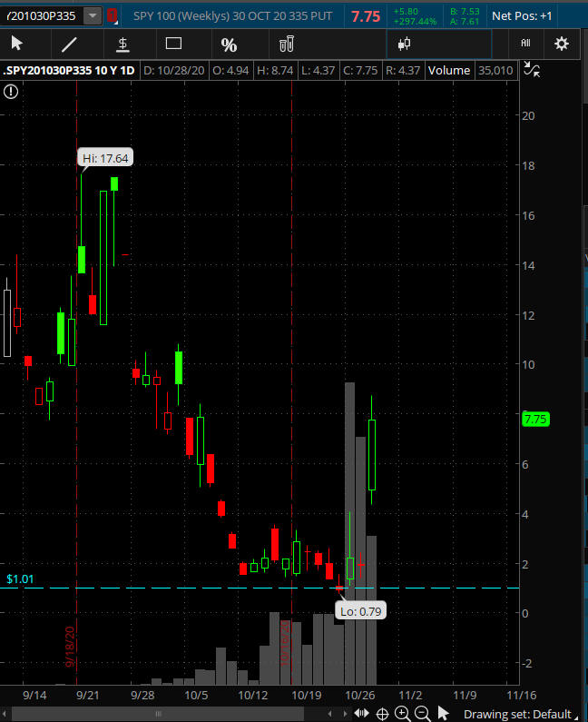Click the crosshair pan icon at bottom
This screenshot has width=588, height=722.
(382, 714)
